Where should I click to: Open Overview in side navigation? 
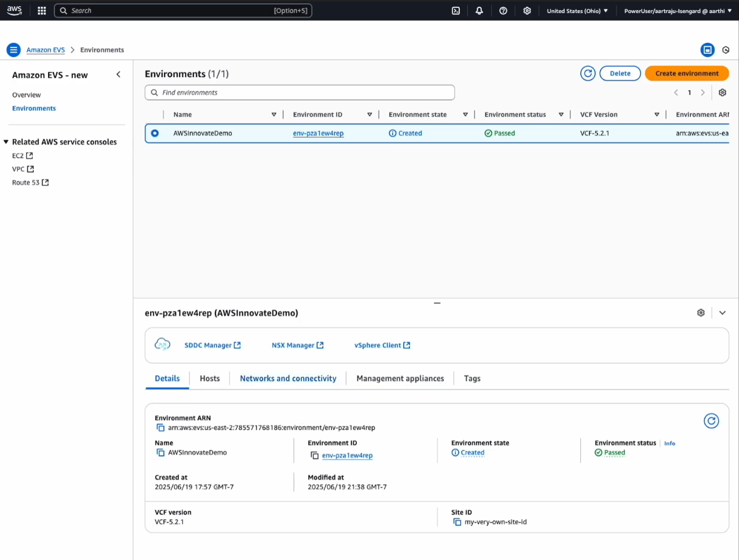(27, 95)
